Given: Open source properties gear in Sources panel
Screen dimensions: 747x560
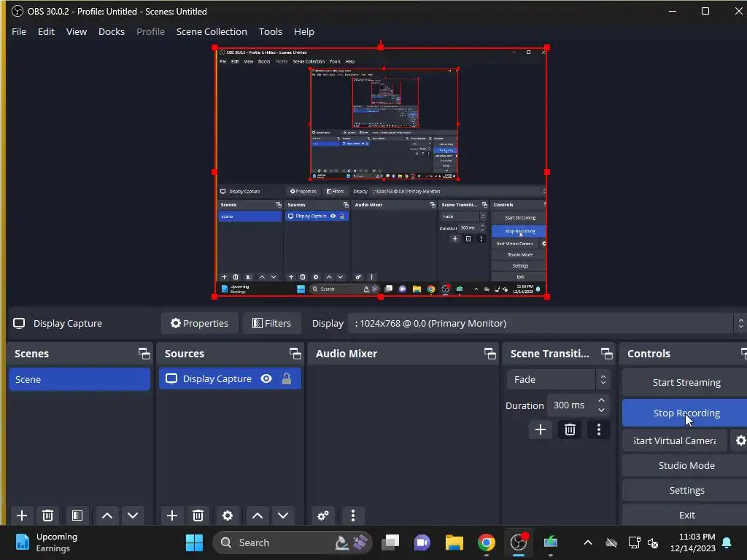Looking at the screenshot, I should click(228, 516).
